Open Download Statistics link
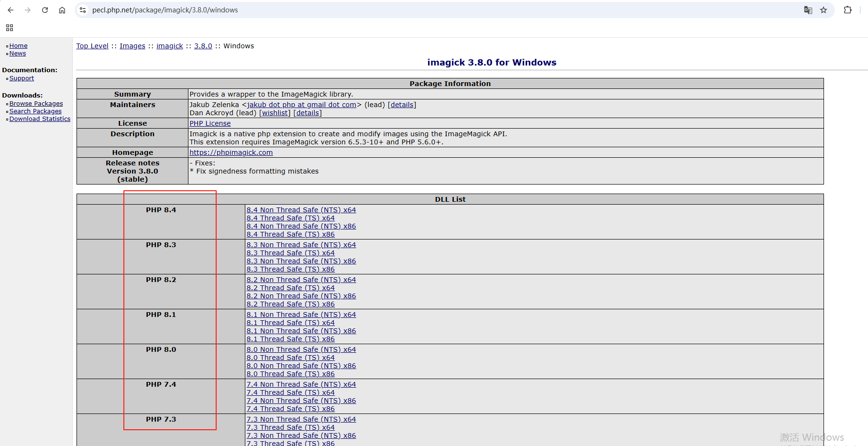The height and width of the screenshot is (446, 868). point(40,119)
